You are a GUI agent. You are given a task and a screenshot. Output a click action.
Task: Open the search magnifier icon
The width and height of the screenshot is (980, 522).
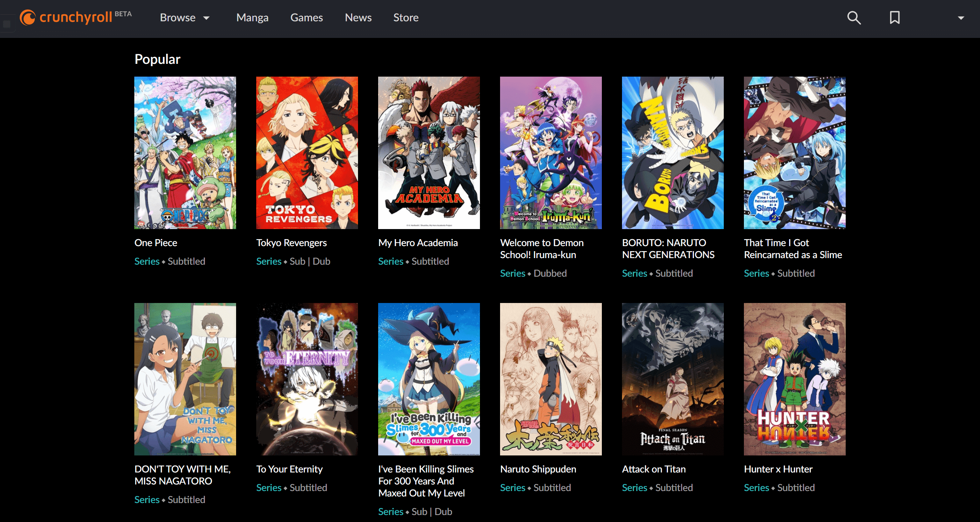click(854, 18)
